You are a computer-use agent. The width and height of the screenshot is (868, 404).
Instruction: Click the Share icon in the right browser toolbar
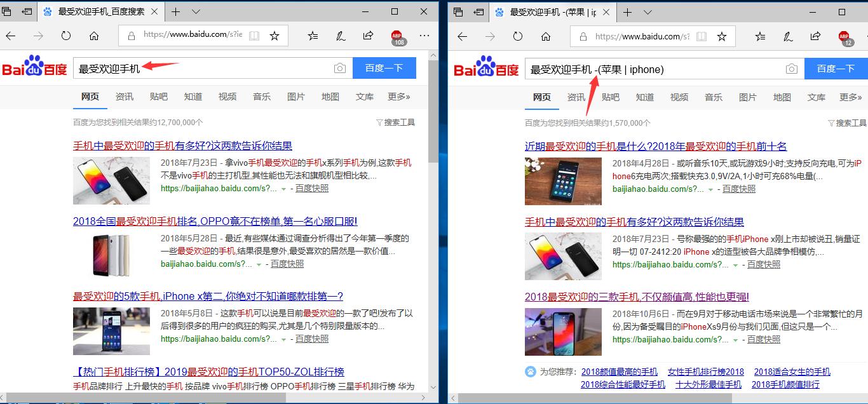(815, 36)
